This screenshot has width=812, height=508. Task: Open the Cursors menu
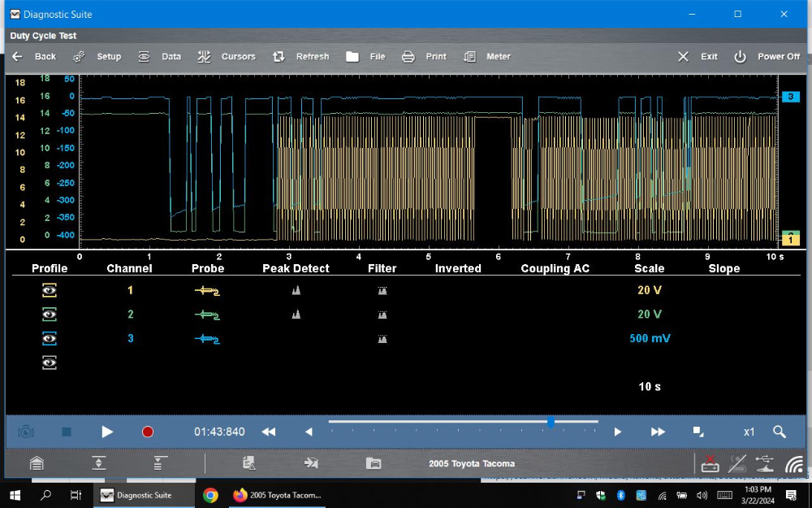point(227,57)
